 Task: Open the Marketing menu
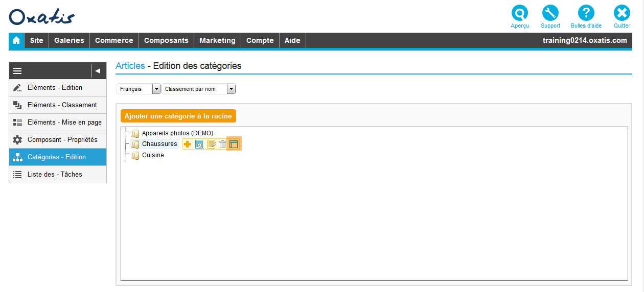217,40
